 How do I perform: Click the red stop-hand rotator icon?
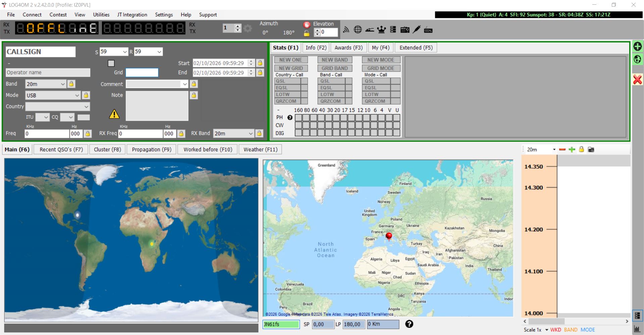click(x=306, y=24)
